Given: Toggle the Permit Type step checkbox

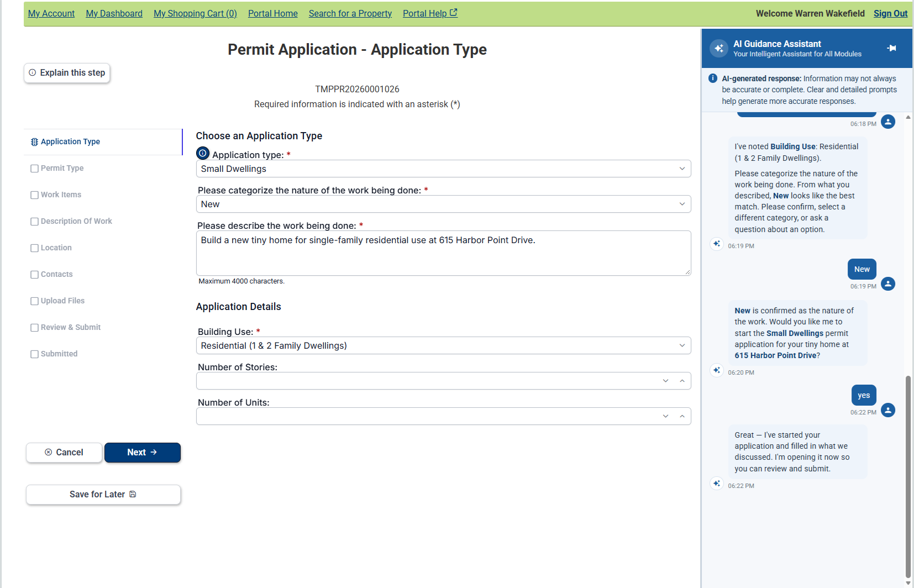Looking at the screenshot, I should (34, 169).
